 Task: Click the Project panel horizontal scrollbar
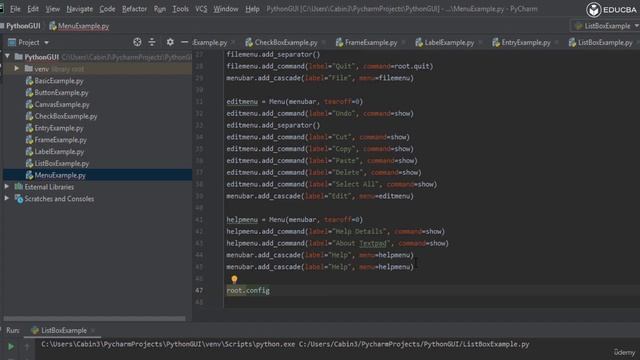click(95, 318)
